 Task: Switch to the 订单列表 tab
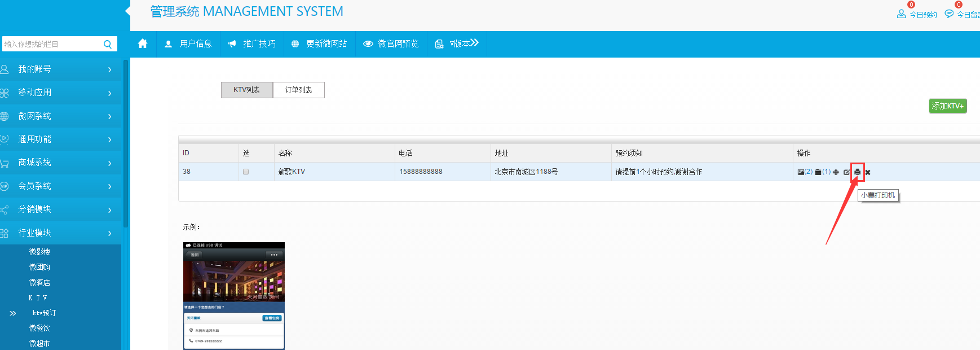point(298,90)
